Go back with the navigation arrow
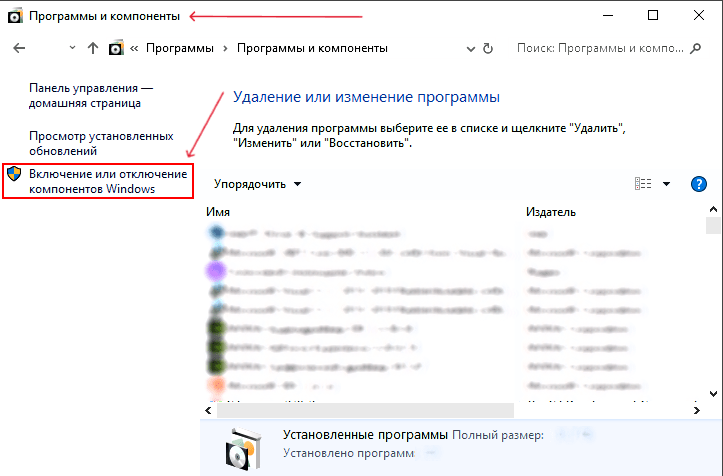 click(19, 48)
